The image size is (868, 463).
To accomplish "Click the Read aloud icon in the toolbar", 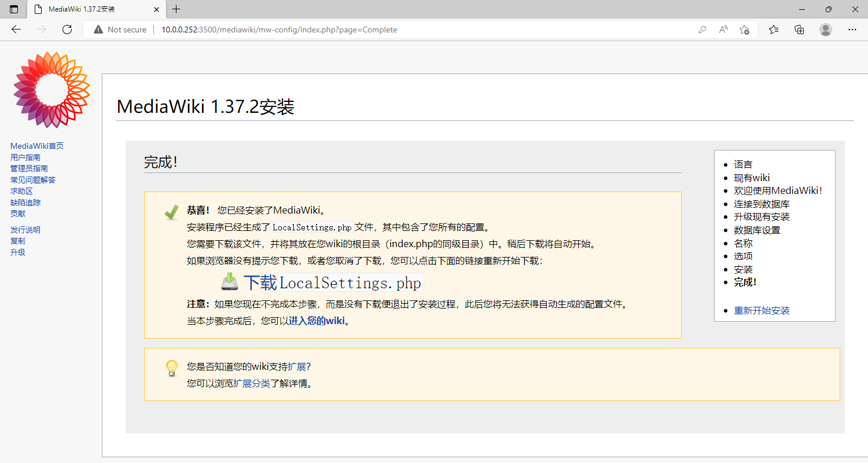I will [723, 30].
